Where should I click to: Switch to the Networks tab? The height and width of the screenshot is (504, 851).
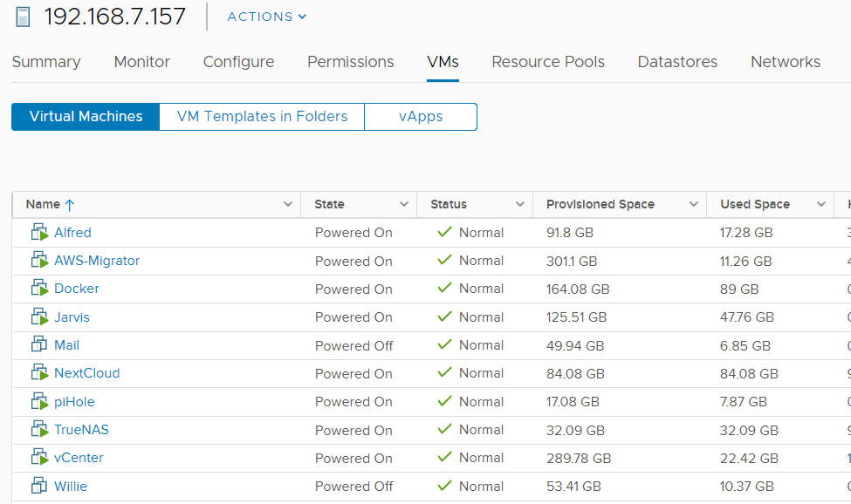pyautogui.click(x=786, y=62)
